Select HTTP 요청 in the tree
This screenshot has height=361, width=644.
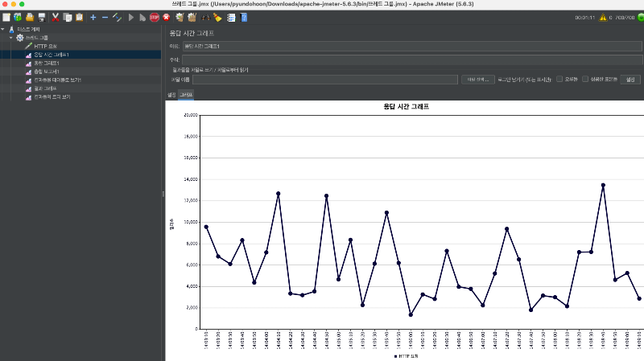coord(45,46)
